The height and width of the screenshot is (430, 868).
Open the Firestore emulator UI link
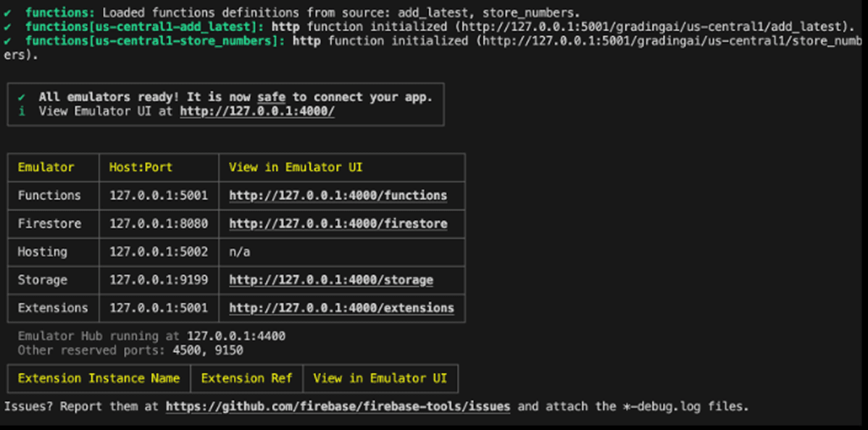[338, 224]
